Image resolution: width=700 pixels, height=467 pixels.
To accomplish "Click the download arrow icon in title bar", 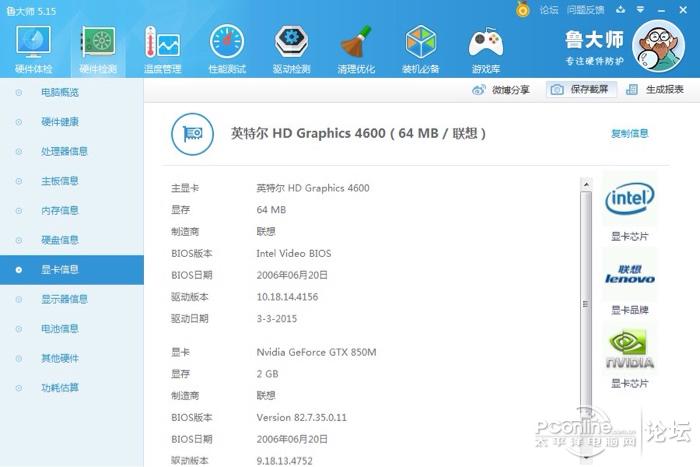I will [x=621, y=9].
